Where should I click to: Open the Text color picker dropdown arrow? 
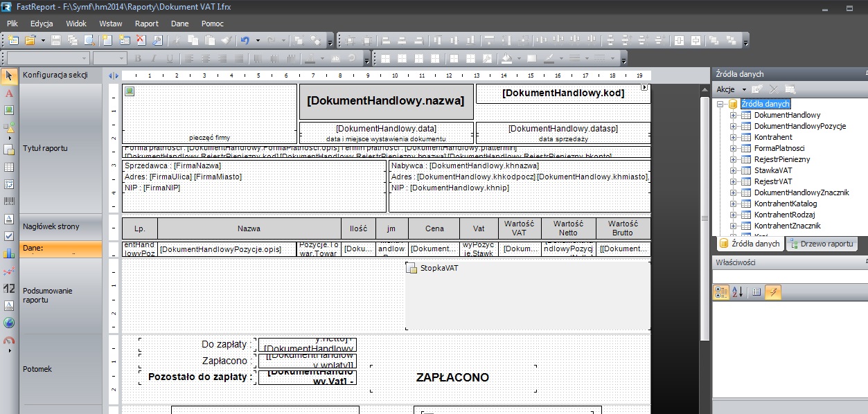point(322,58)
